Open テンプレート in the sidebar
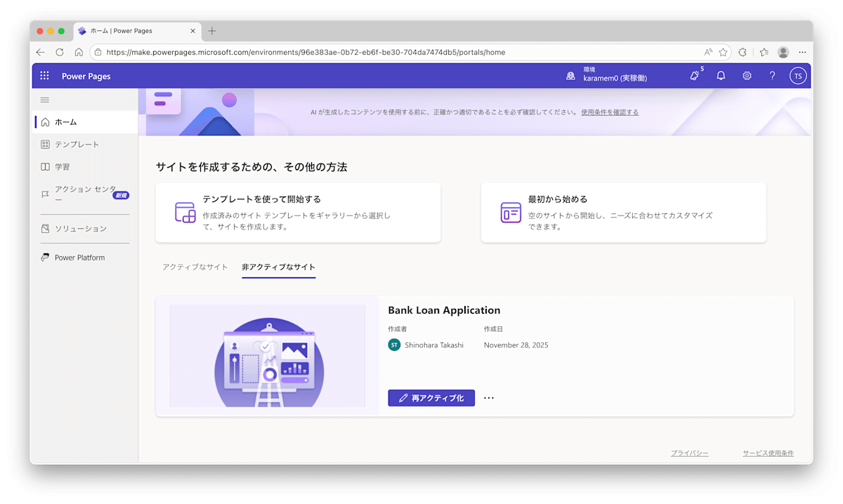 (x=85, y=145)
